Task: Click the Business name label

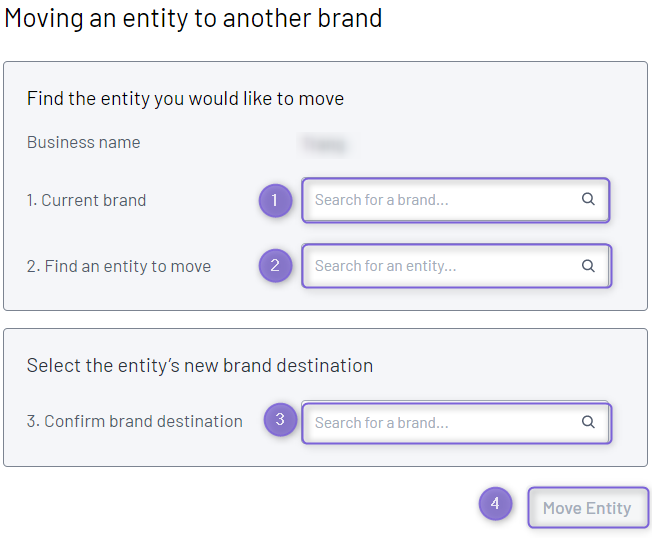Action: pos(84,143)
